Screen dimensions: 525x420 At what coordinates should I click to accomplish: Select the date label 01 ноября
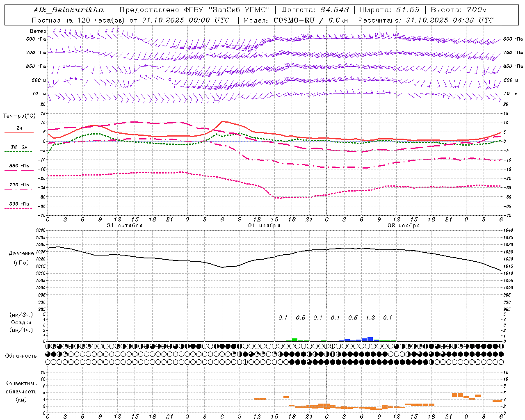pos(264,226)
